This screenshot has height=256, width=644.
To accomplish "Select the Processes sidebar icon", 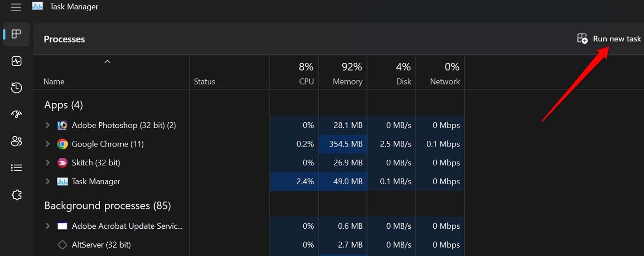I will pos(16,34).
